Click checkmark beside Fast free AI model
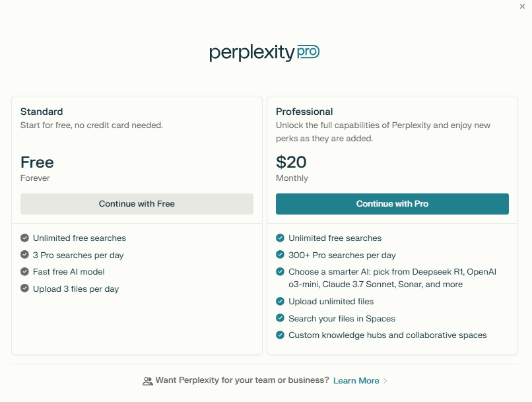 point(25,272)
